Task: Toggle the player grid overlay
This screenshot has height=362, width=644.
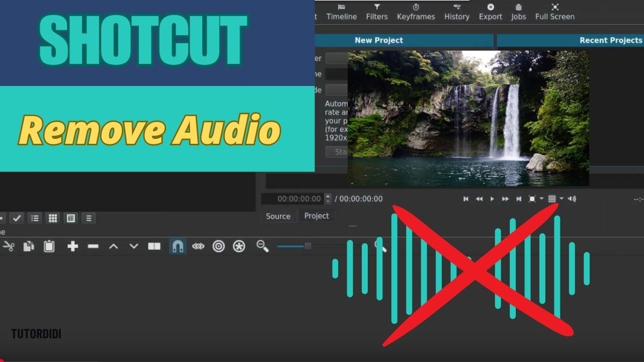Action: (552, 199)
